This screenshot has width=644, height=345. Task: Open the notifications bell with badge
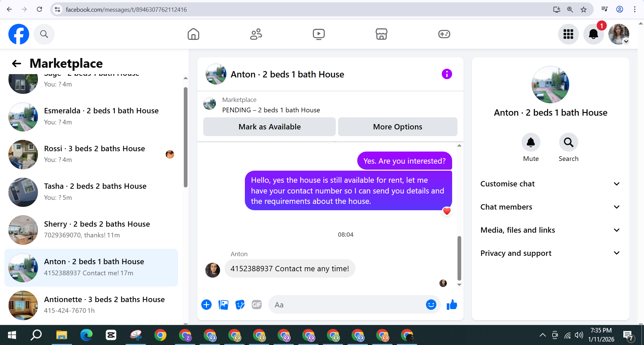[593, 34]
